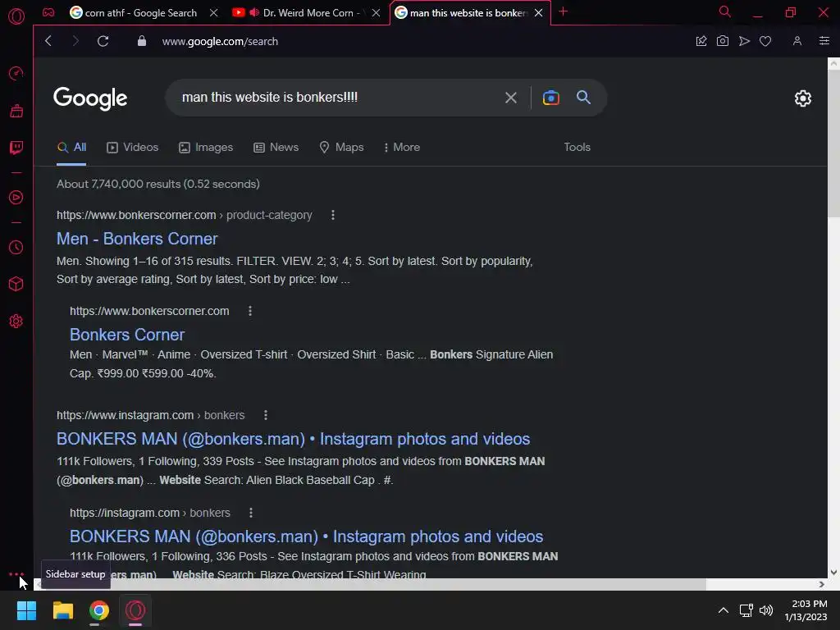The height and width of the screenshot is (630, 840).
Task: Open GX Corner gamepad icon
Action: point(48,12)
